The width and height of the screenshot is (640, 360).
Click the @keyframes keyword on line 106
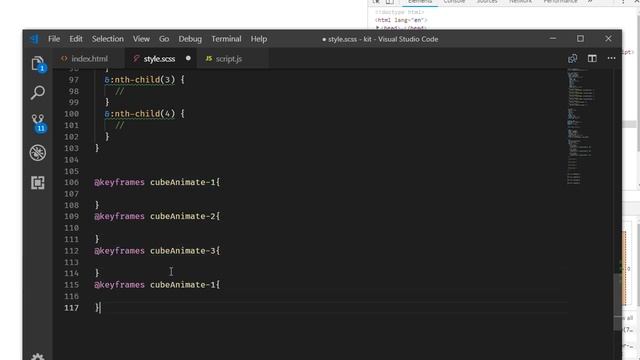(x=119, y=182)
